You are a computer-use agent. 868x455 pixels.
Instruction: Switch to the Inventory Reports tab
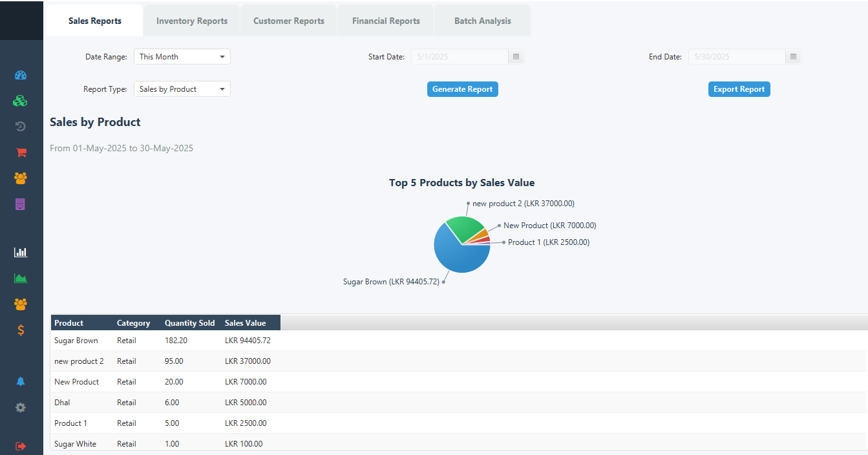(x=192, y=21)
